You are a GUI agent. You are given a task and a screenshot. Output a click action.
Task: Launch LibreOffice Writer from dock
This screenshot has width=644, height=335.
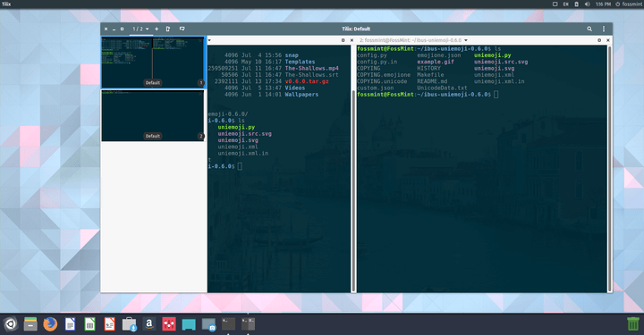pyautogui.click(x=70, y=324)
